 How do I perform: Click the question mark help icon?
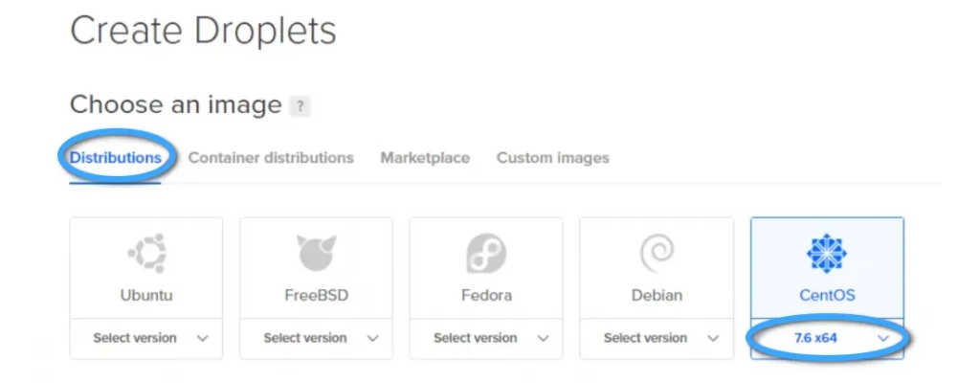(301, 106)
